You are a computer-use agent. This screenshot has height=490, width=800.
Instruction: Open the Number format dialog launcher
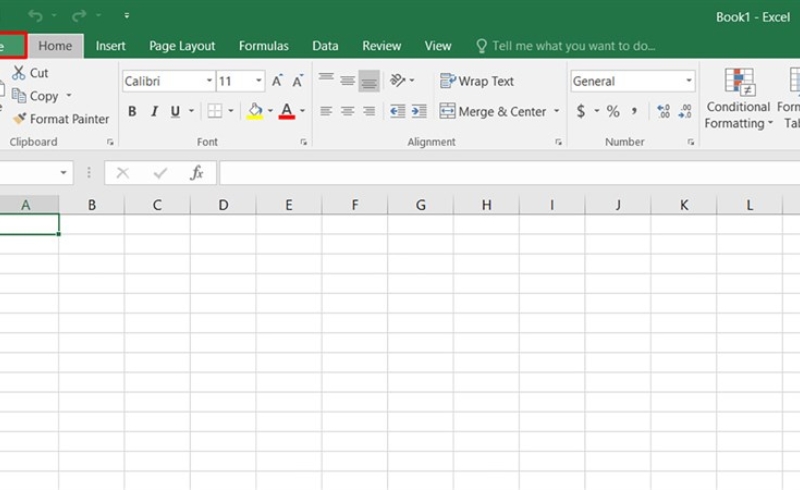pyautogui.click(x=691, y=142)
